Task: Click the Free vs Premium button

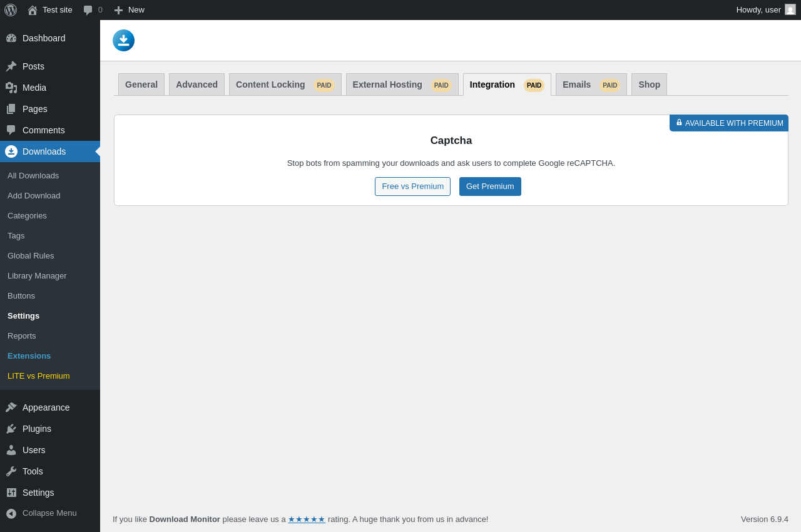Action: [413, 187]
